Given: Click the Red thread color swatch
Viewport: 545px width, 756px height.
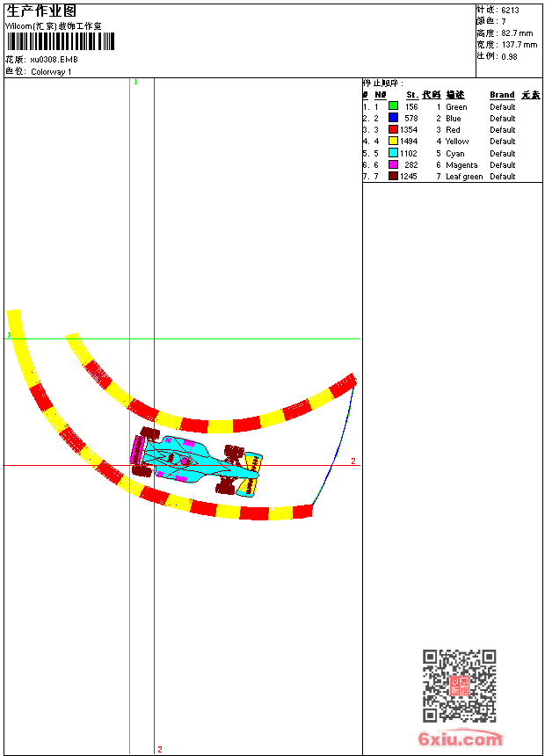Looking at the screenshot, I should point(393,129).
